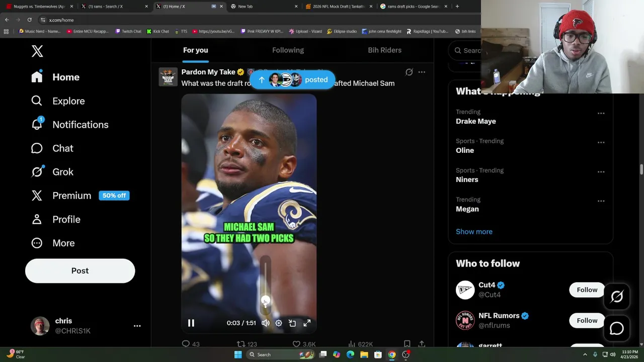
Task: Open the Twitch Chat bookmark
Action: 128,31
